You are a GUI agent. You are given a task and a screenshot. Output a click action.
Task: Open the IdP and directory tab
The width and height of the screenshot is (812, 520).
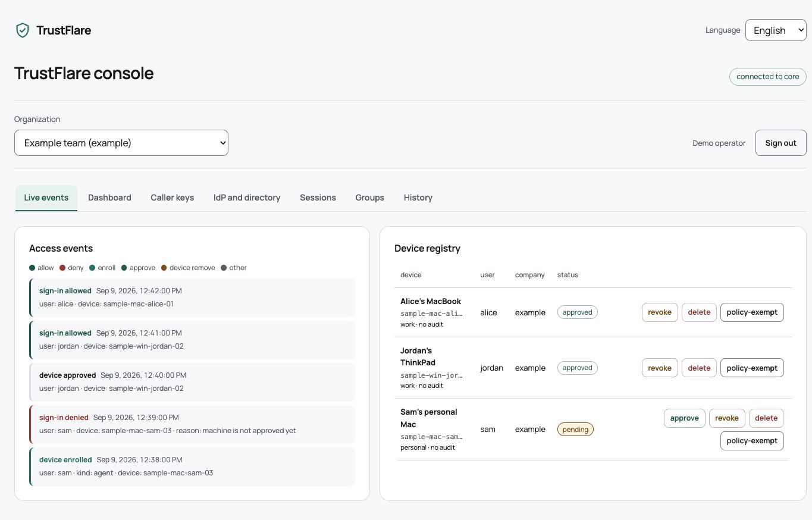(x=247, y=198)
